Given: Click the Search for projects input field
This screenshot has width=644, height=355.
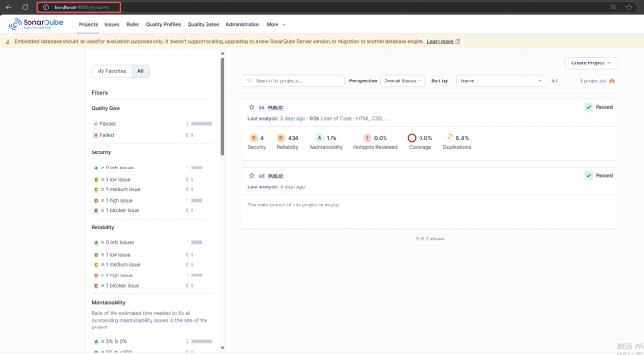Looking at the screenshot, I should click(x=293, y=80).
